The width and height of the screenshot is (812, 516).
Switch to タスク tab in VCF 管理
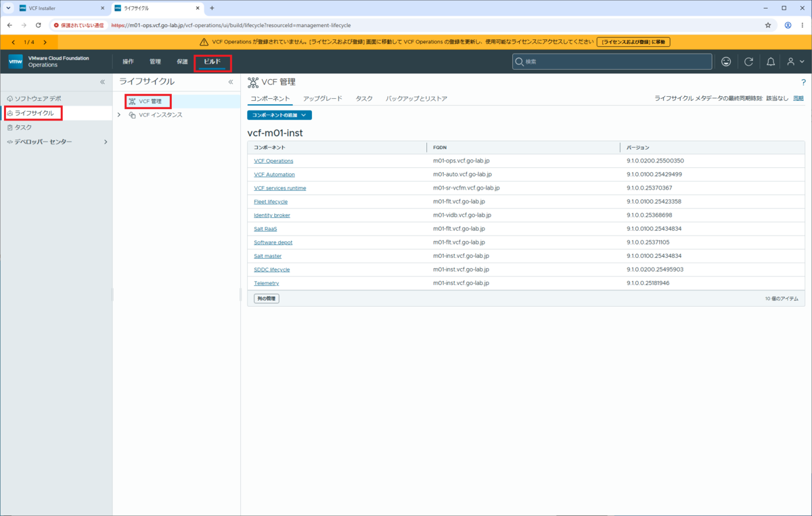point(364,99)
